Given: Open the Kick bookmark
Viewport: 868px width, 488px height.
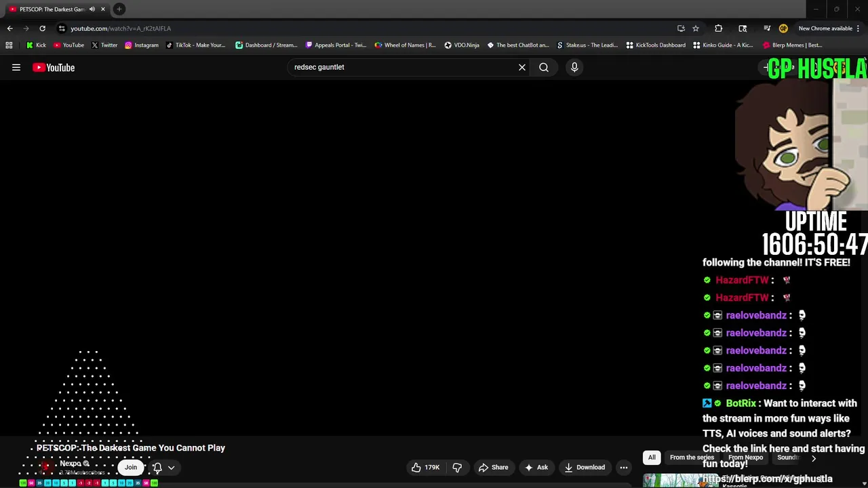Looking at the screenshot, I should pos(36,45).
